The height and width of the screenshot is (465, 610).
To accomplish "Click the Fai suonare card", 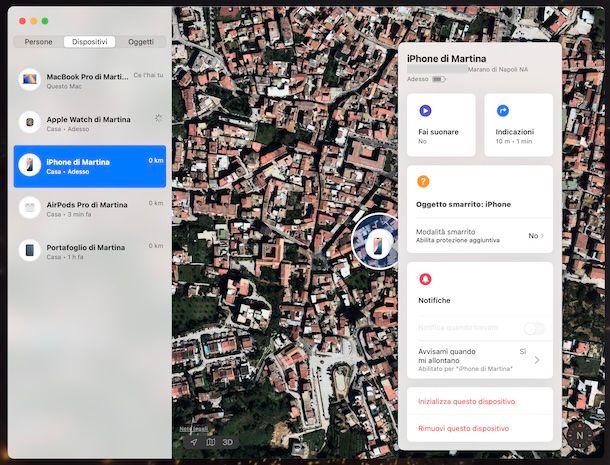I will point(441,125).
